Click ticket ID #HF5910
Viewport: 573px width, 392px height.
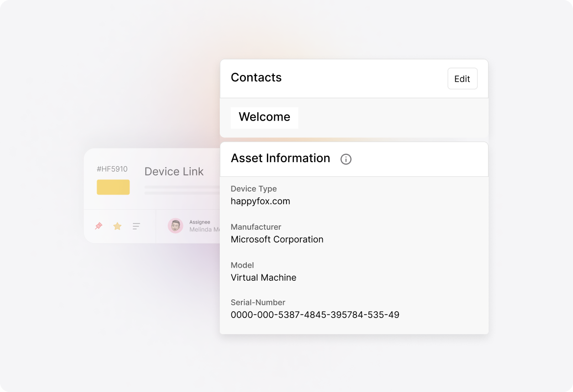tap(112, 169)
